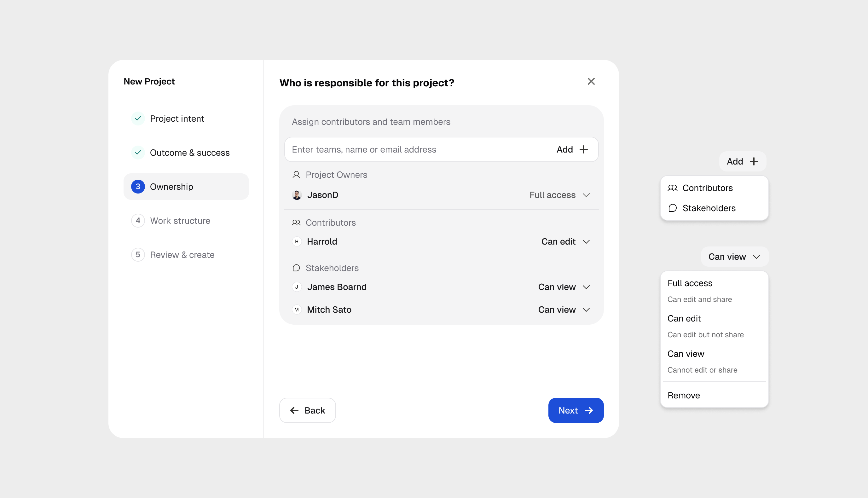Click the Mitch Sato name
The height and width of the screenshot is (498, 868).
pos(329,310)
